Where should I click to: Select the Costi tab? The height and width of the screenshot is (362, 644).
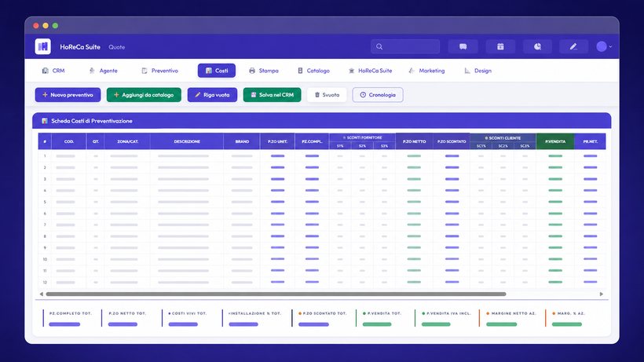point(217,71)
